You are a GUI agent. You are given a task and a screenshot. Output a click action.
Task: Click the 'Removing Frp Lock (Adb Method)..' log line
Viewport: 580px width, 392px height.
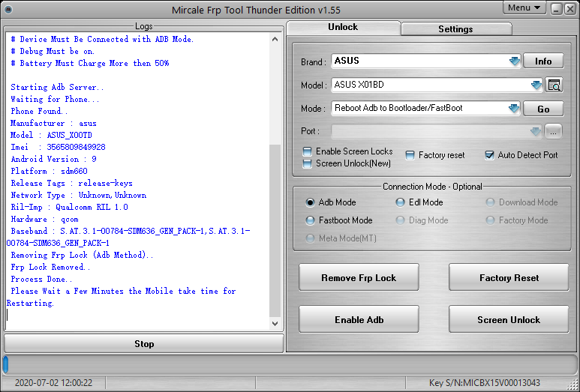[82, 256]
